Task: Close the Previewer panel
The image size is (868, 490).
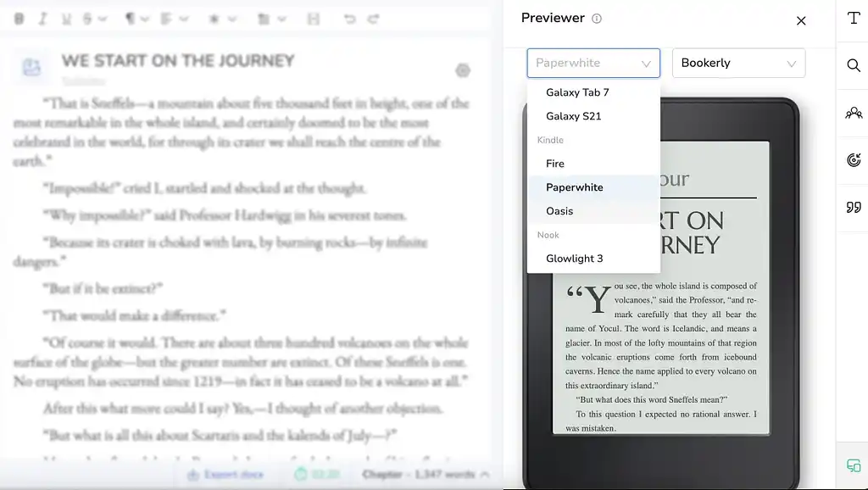Action: point(800,20)
